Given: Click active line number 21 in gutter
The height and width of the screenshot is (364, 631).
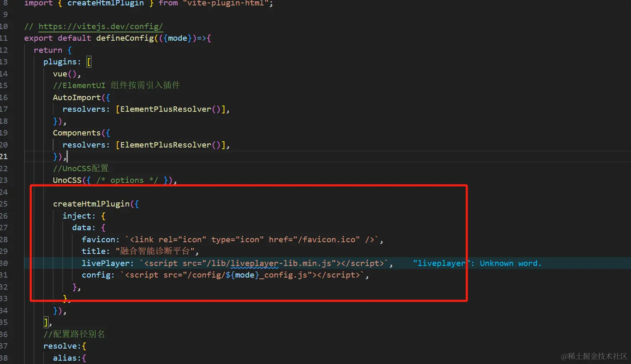Looking at the screenshot, I should pyautogui.click(x=4, y=157).
